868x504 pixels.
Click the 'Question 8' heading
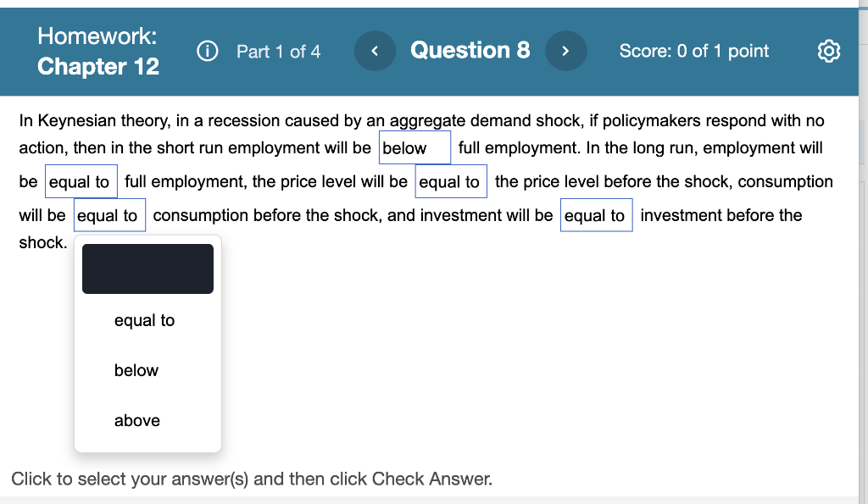[x=470, y=50]
